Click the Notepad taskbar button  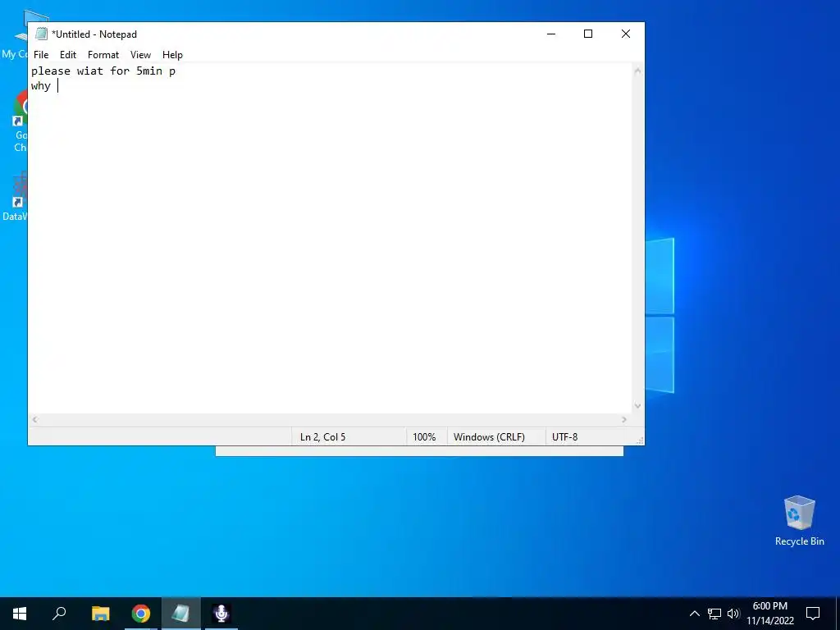[x=181, y=614]
